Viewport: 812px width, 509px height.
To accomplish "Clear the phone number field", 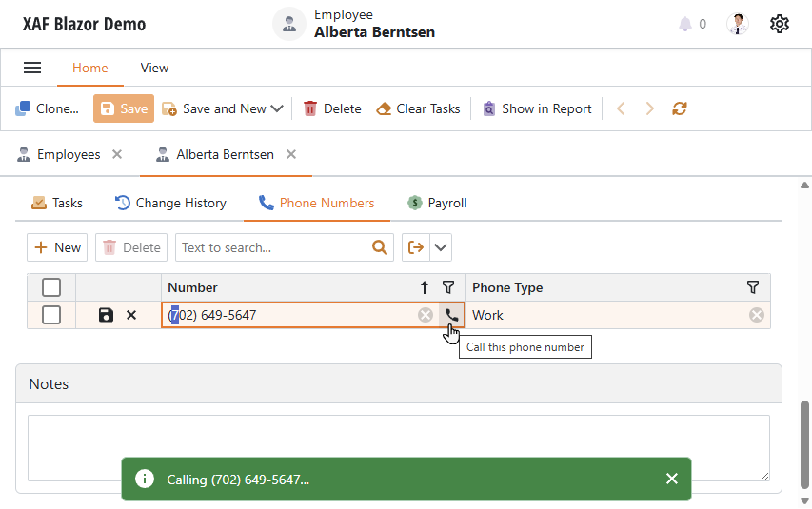I will pos(426,315).
